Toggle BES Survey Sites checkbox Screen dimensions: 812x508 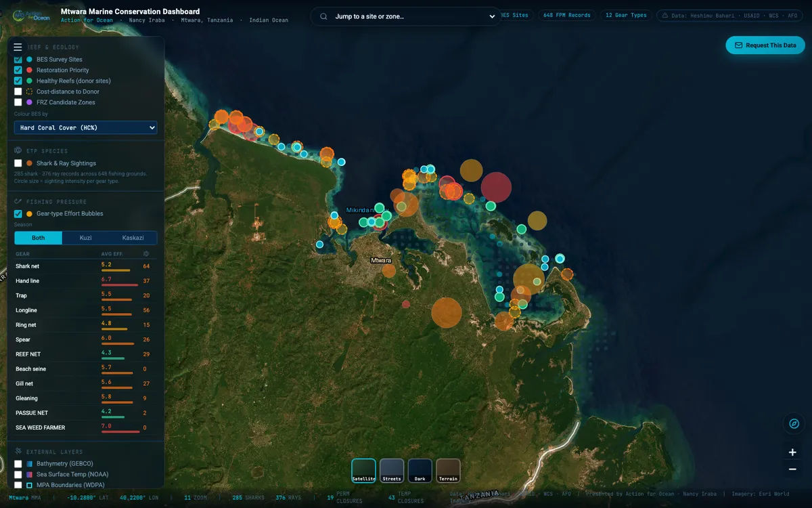[18, 60]
